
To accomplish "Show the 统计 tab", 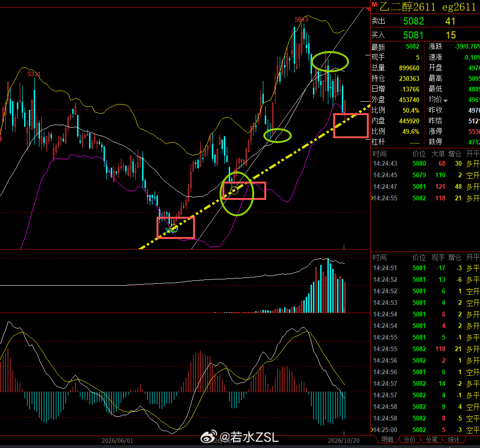I will point(454,439).
